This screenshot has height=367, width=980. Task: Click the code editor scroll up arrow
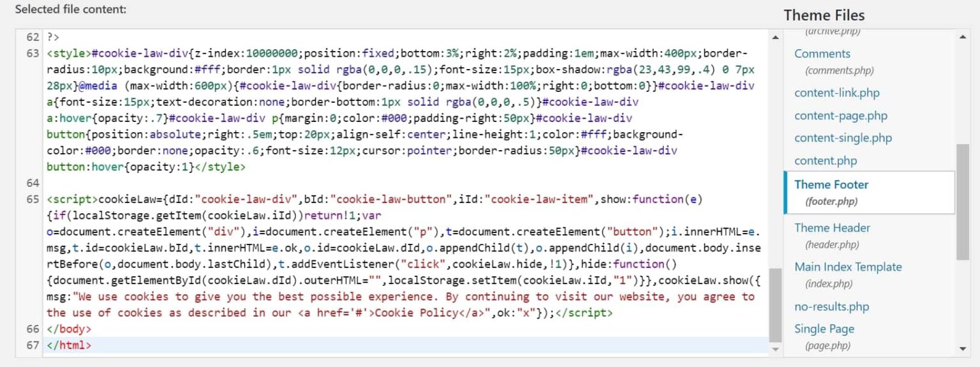tap(775, 38)
